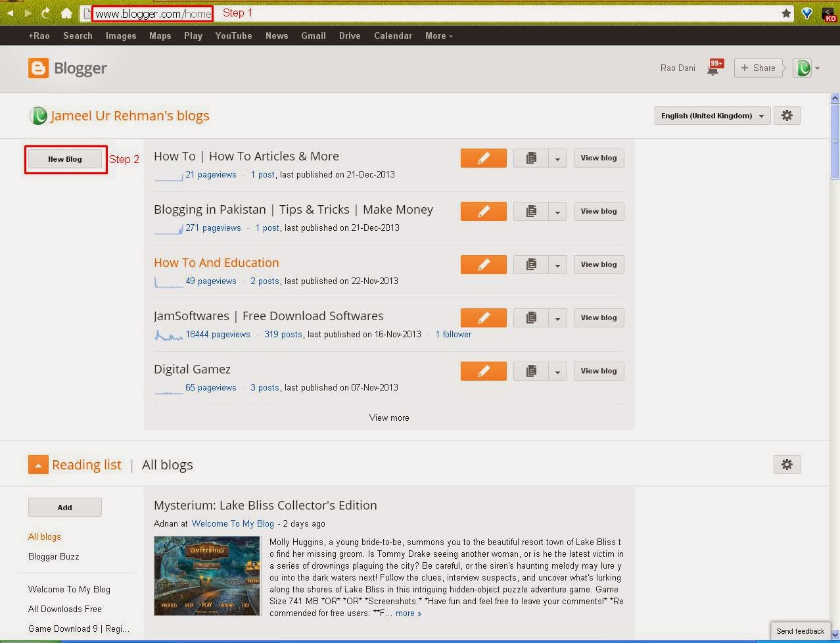Click more » link in Mysterium excerpt
The height and width of the screenshot is (643, 840).
click(x=408, y=613)
